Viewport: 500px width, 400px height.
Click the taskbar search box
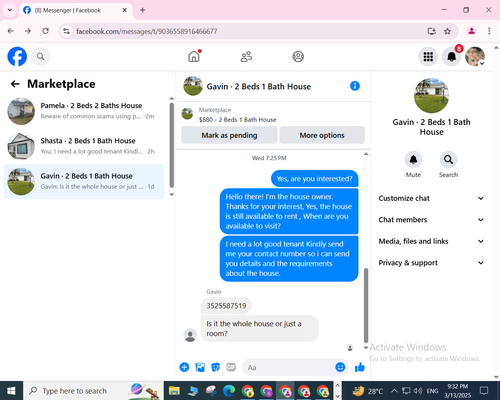tap(93, 391)
